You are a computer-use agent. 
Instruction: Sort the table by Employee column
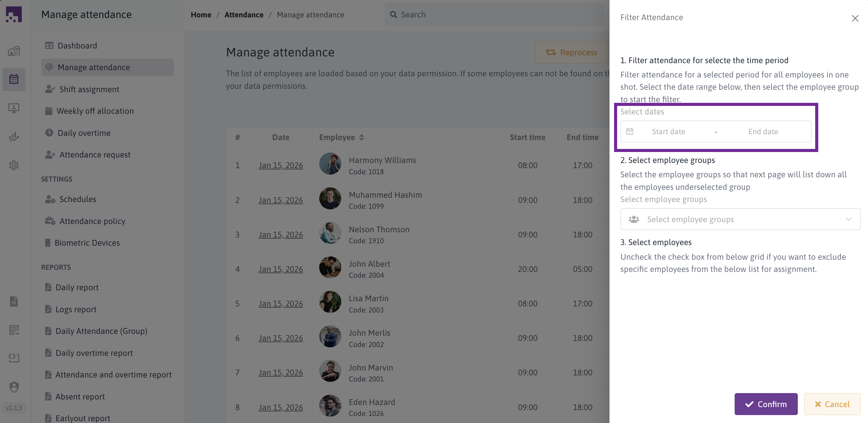361,137
